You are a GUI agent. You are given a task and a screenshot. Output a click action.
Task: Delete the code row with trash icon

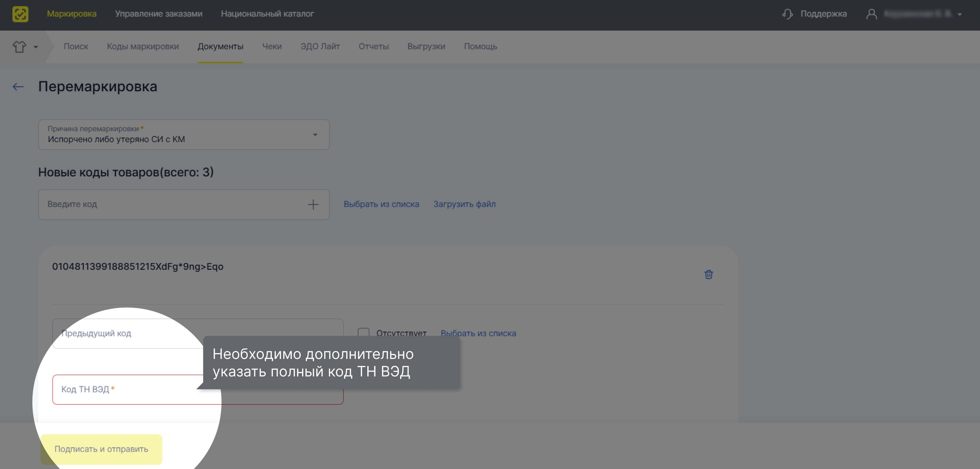[708, 274]
